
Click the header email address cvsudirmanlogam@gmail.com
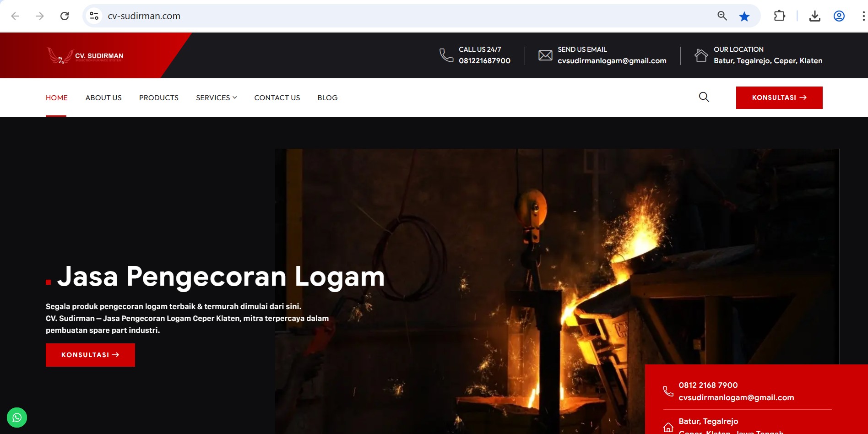pyautogui.click(x=612, y=60)
